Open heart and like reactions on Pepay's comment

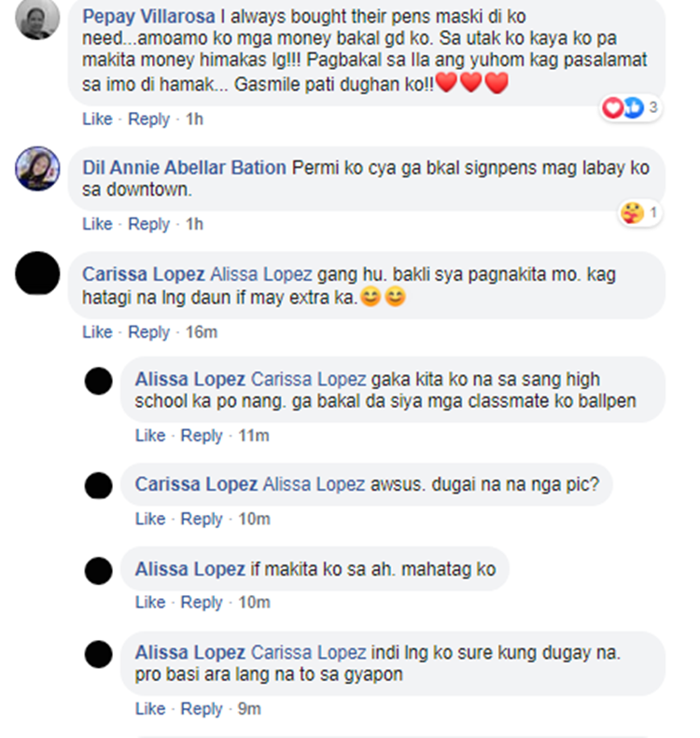[x=630, y=108]
